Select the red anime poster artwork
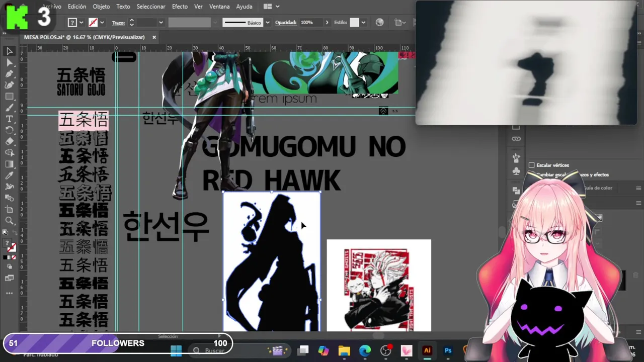The image size is (644, 362). click(x=379, y=286)
